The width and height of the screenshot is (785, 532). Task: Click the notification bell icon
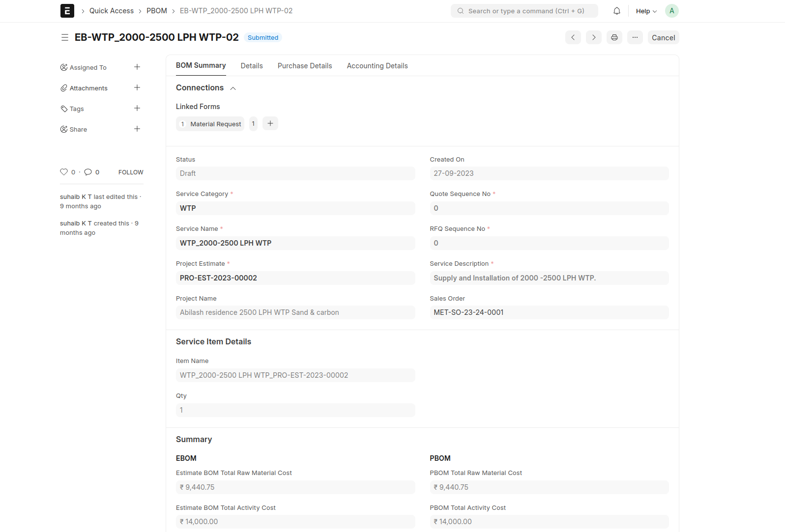pyautogui.click(x=616, y=11)
